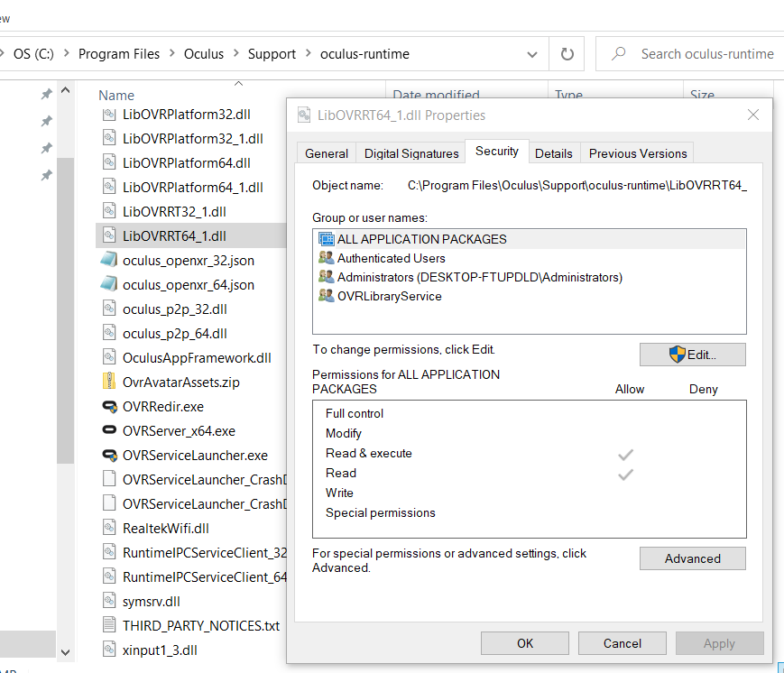The height and width of the screenshot is (673, 784).
Task: Click the LibOVRPlatform32_1.dll file icon
Action: click(109, 137)
